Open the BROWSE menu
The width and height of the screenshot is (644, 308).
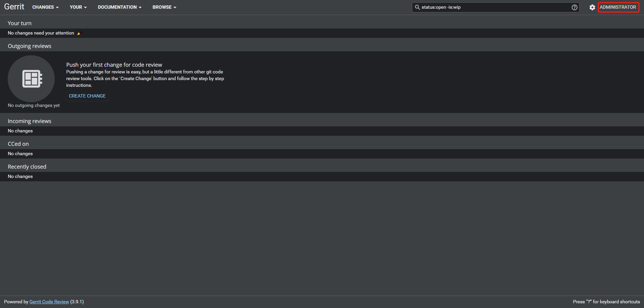(x=164, y=7)
